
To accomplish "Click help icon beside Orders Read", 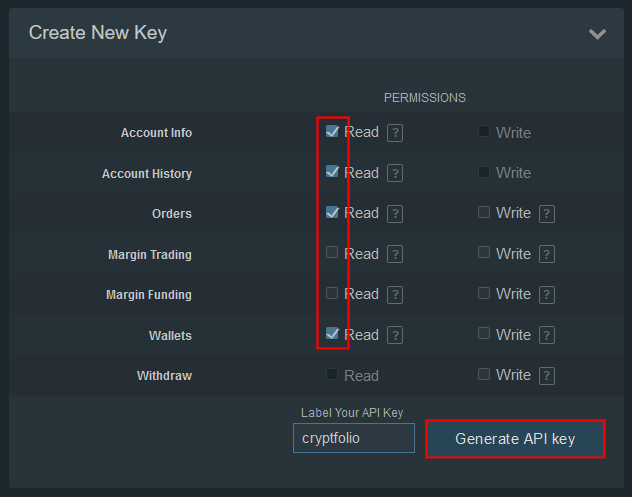I will [x=395, y=213].
